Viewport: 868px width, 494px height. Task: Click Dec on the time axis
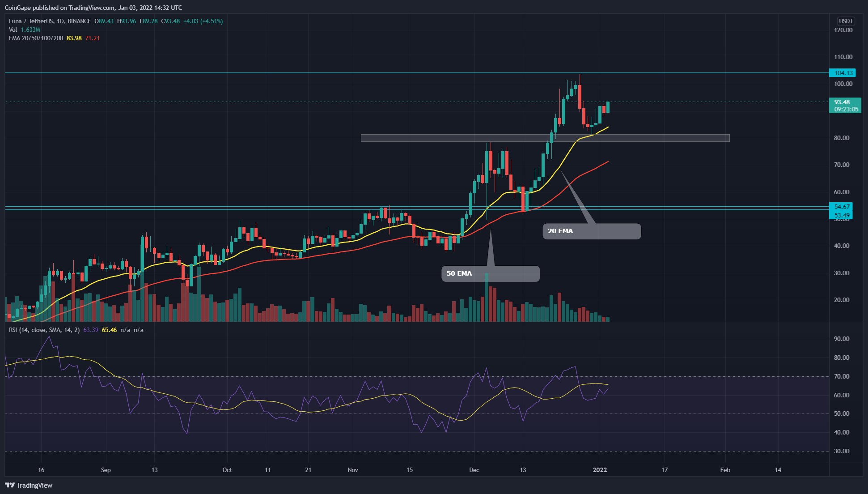[x=475, y=470]
